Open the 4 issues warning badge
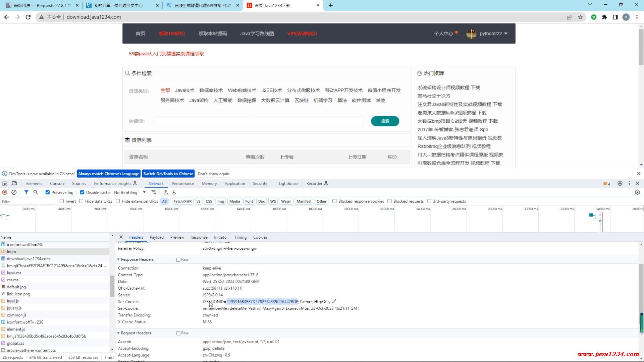This screenshot has width=644, height=362. pos(607,184)
